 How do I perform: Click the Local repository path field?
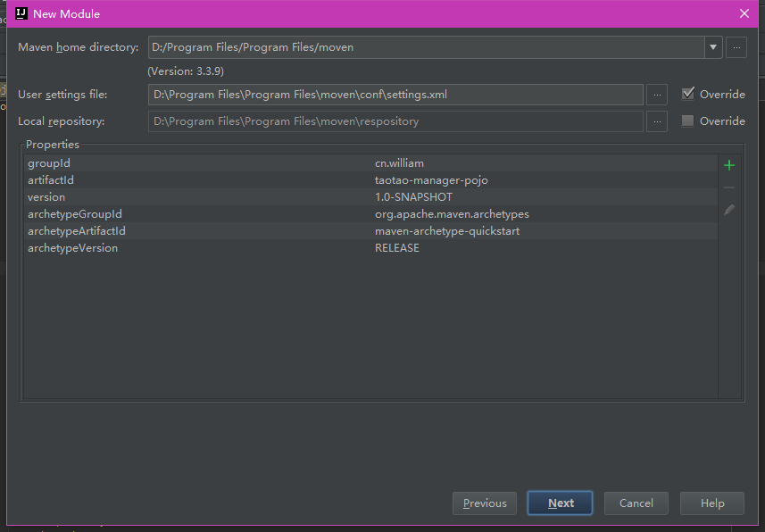coord(395,121)
